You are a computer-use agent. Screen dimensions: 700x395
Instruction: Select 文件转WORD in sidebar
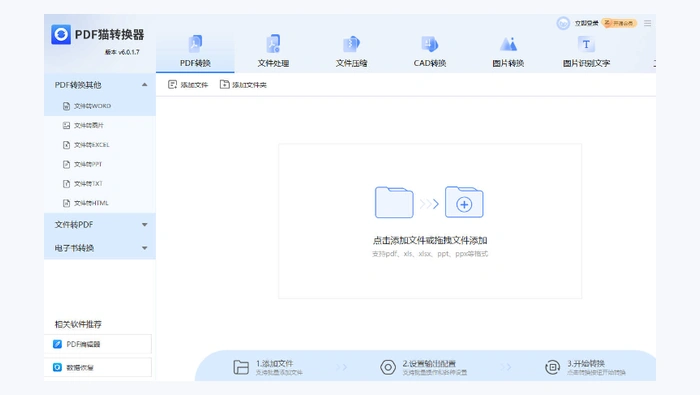(x=100, y=106)
